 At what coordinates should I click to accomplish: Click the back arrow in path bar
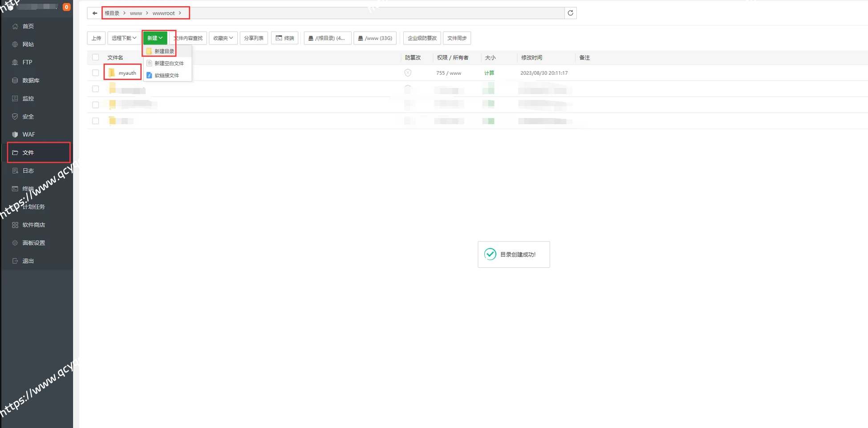coord(94,13)
